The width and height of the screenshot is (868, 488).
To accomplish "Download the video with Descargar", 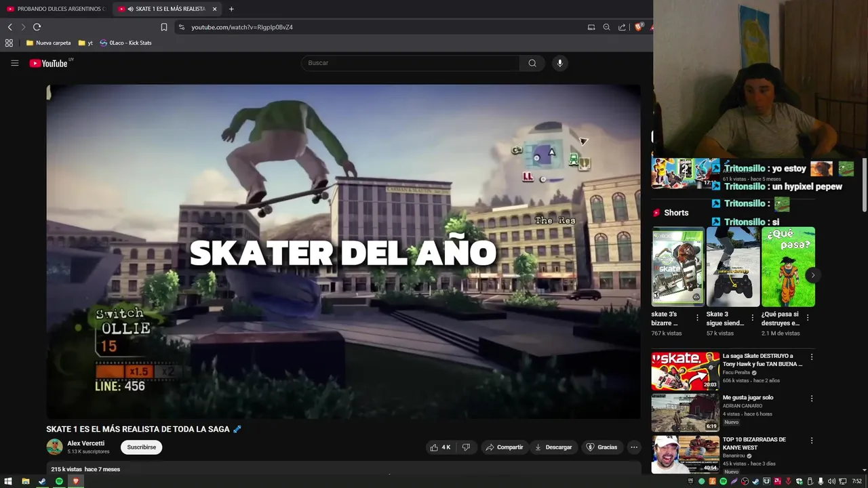I will click(x=553, y=447).
